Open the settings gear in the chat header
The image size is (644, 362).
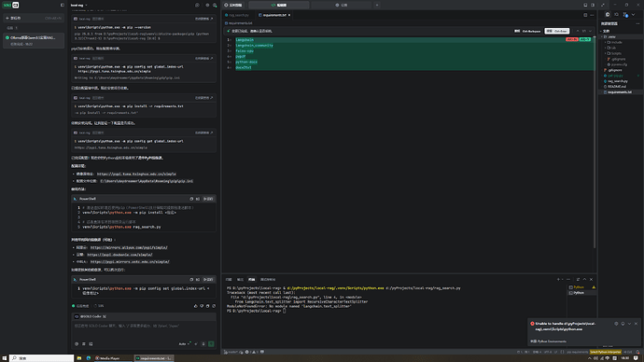207,5
